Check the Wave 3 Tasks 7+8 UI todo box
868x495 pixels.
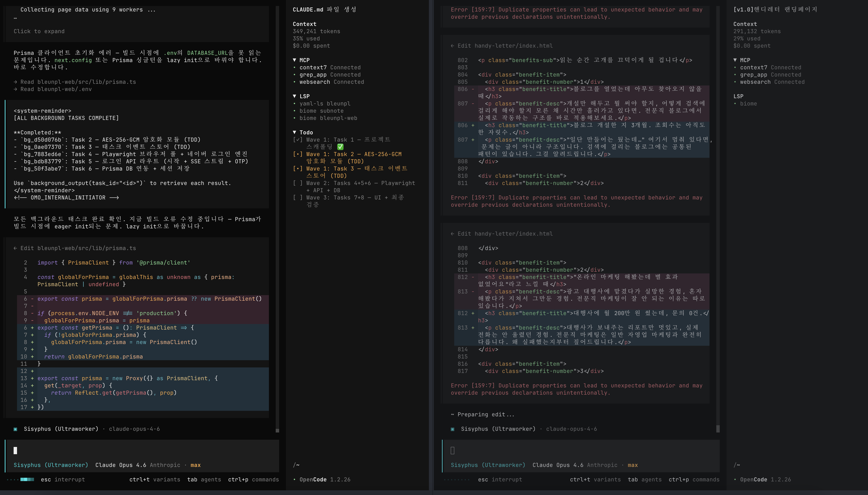(x=298, y=198)
